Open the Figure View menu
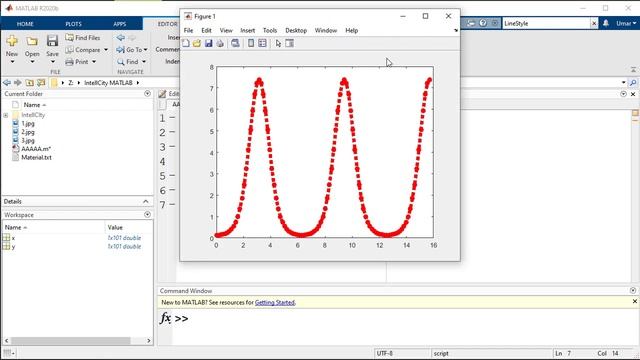The height and width of the screenshot is (360, 640). [226, 31]
